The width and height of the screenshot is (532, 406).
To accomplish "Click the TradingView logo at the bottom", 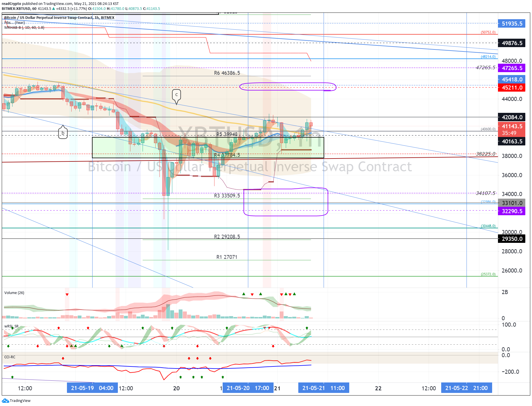I will click(x=16, y=400).
